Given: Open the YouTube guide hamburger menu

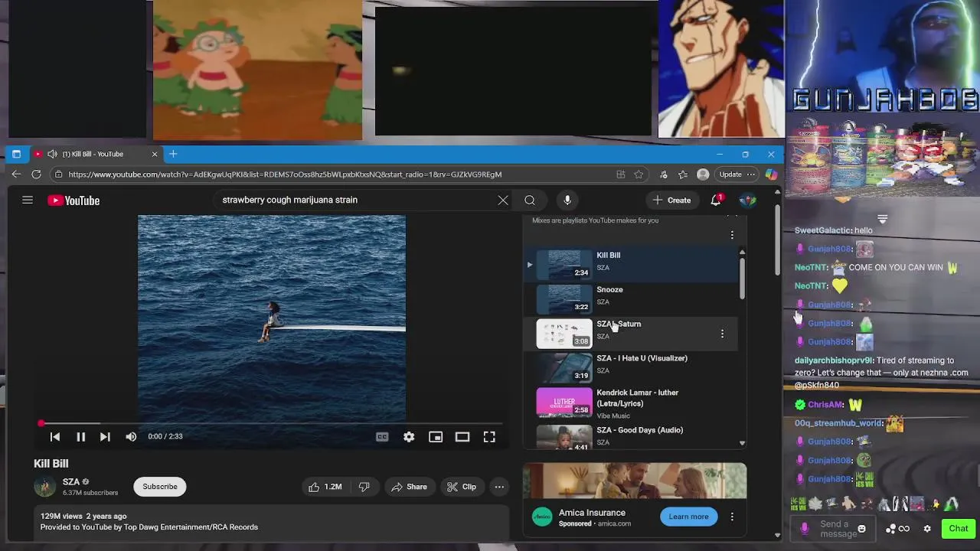Looking at the screenshot, I should coord(28,201).
